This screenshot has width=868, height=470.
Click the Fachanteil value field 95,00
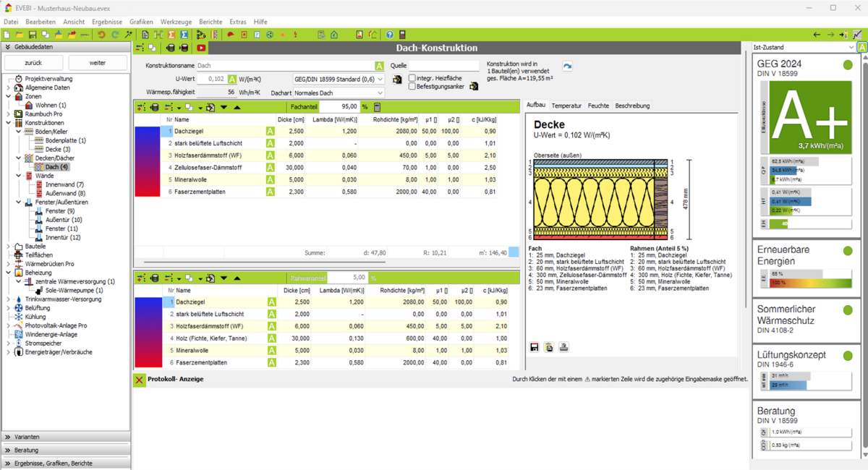339,107
